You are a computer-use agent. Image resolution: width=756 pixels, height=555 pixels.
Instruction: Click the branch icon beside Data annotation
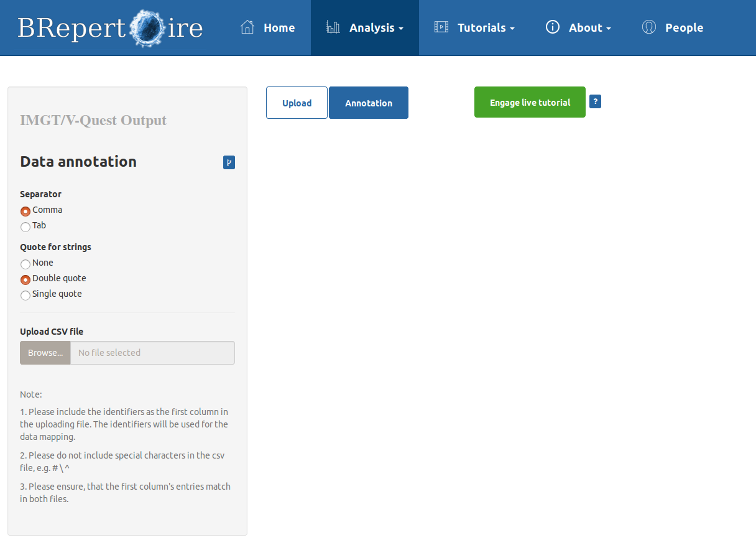coord(229,162)
